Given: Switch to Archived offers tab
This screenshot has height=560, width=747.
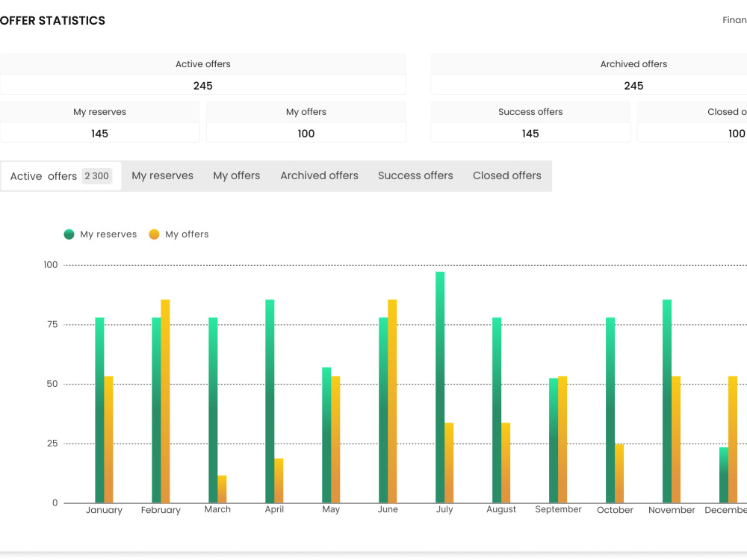Looking at the screenshot, I should [319, 175].
